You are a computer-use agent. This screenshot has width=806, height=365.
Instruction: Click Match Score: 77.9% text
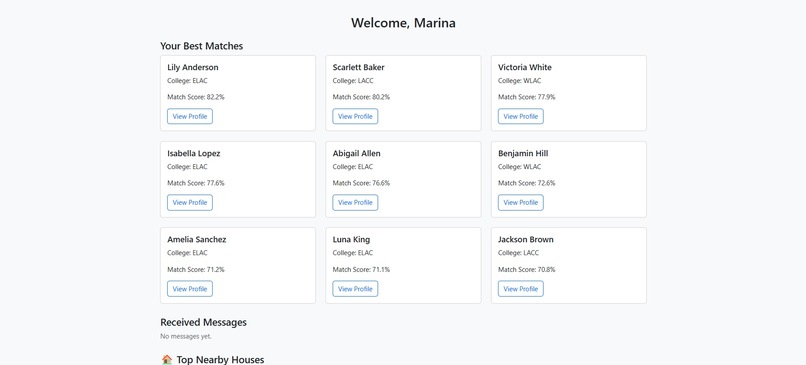(x=527, y=97)
